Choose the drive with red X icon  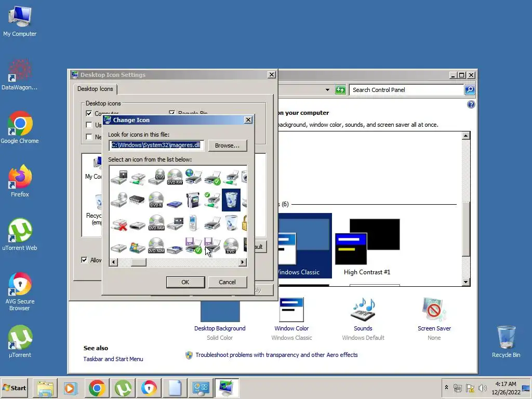pos(119,224)
